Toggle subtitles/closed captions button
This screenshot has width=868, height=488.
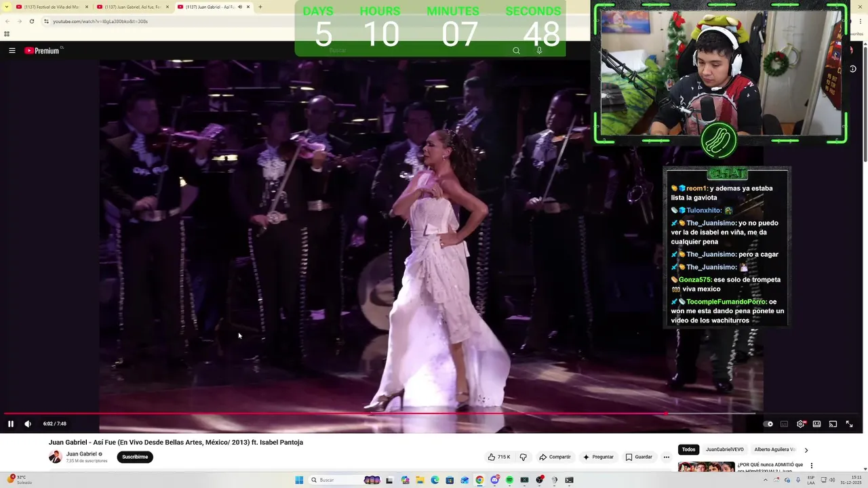click(x=785, y=424)
